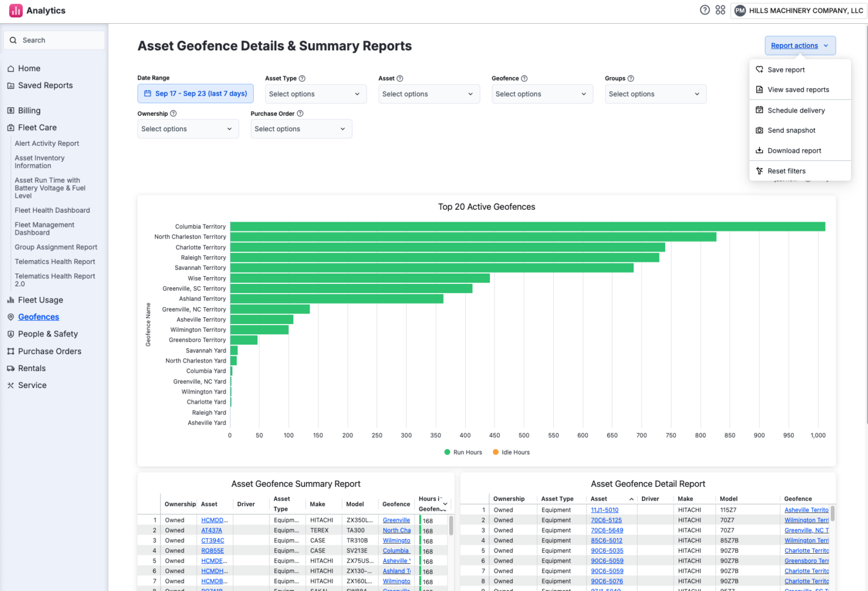Open the apps grid icon in header

coord(721,10)
